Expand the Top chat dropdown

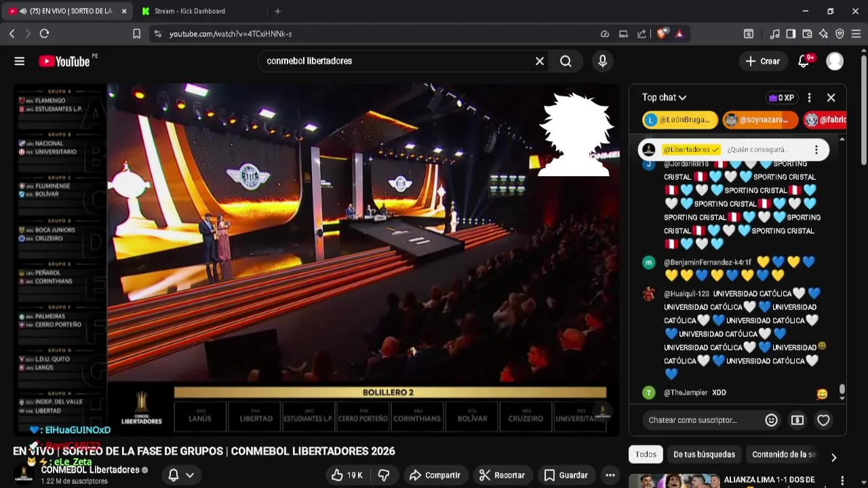click(x=665, y=98)
